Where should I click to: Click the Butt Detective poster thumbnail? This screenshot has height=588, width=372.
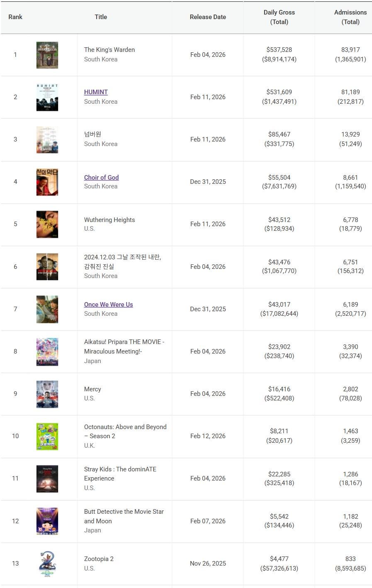click(47, 521)
